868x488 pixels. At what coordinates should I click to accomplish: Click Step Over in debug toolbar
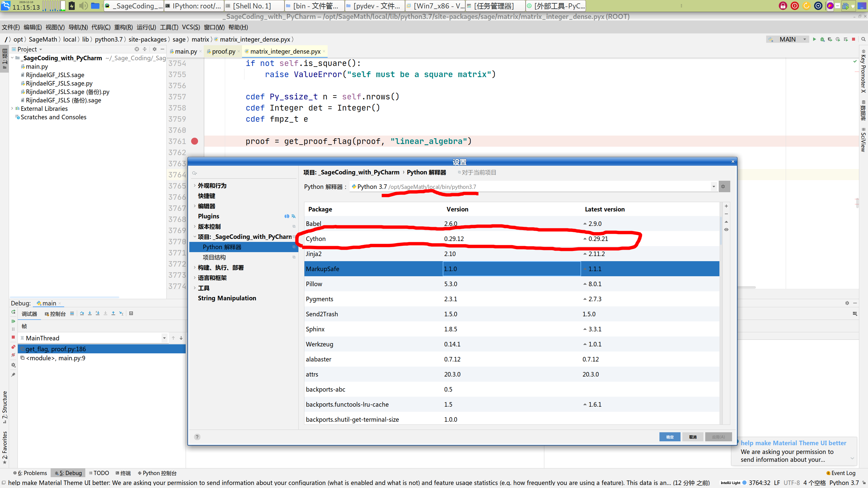pyautogui.click(x=82, y=314)
